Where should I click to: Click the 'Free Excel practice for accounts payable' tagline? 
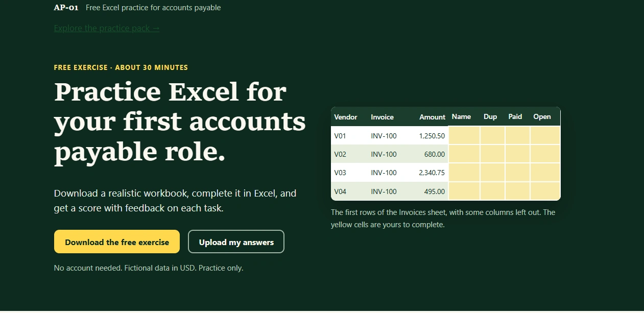(153, 8)
